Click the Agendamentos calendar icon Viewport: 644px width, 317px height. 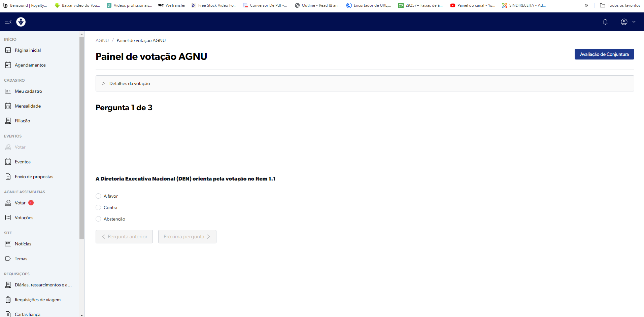click(x=8, y=65)
